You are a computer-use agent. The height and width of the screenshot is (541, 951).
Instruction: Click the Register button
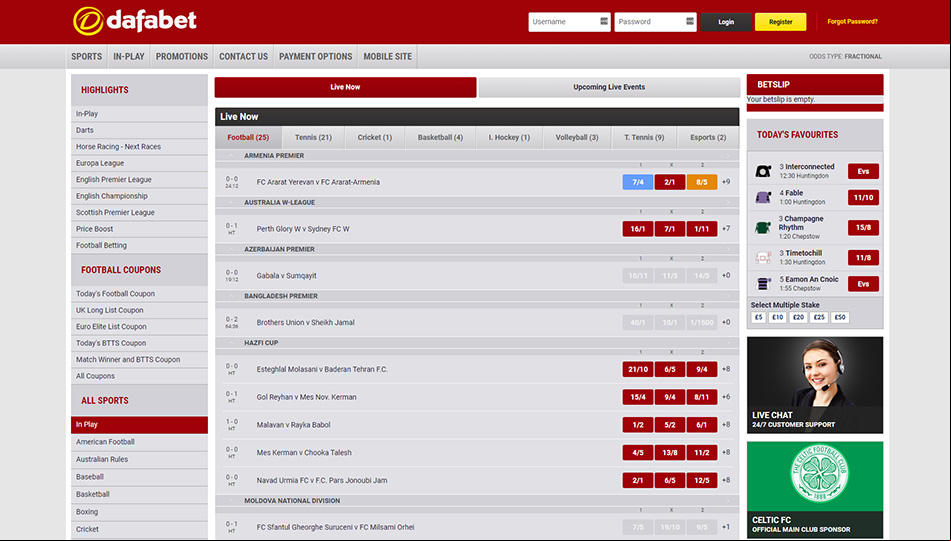(781, 22)
